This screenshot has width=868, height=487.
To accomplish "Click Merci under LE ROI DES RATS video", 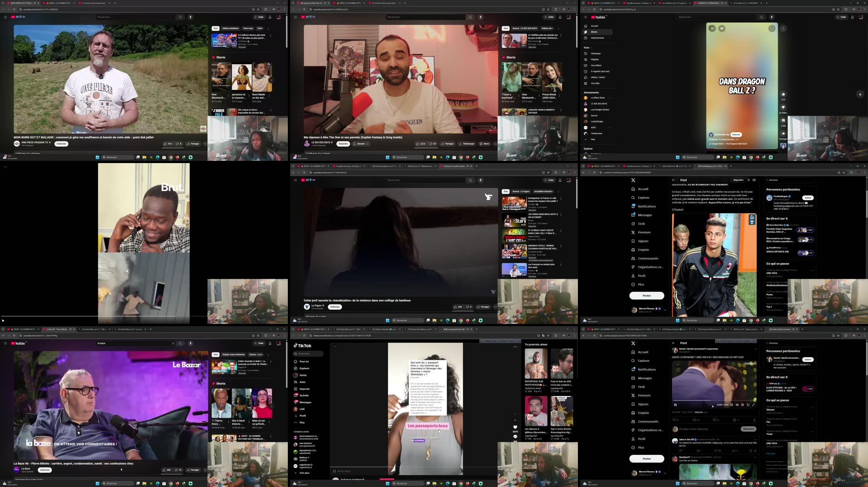I will tap(485, 144).
